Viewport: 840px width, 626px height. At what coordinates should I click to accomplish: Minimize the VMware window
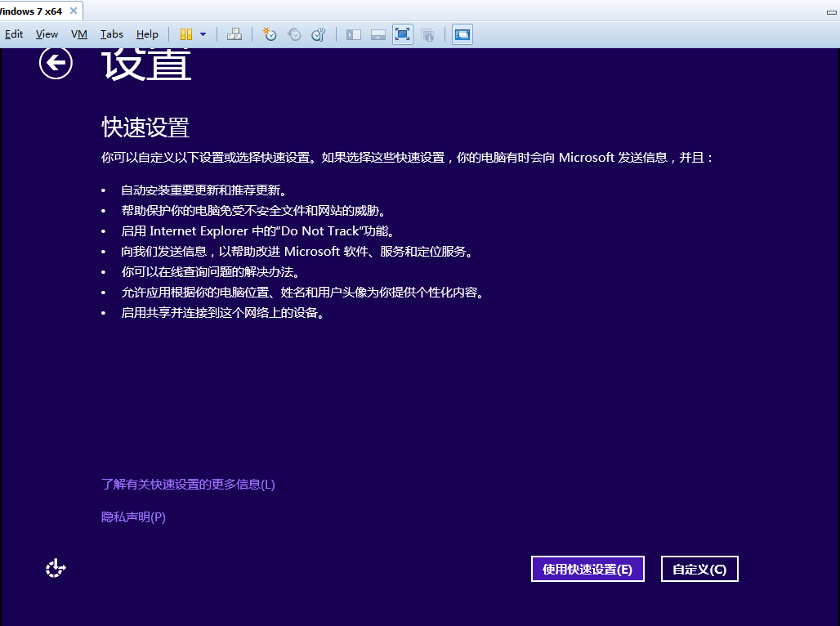point(832,11)
